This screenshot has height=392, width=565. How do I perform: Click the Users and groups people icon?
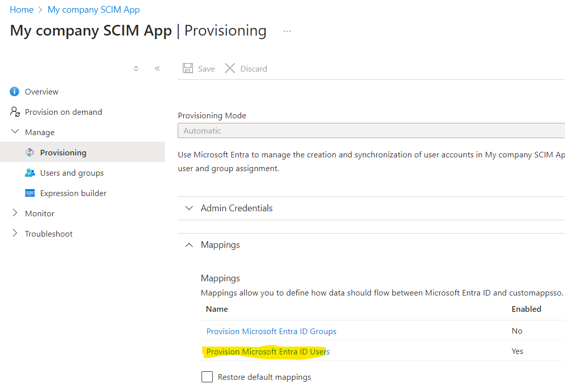(x=30, y=173)
